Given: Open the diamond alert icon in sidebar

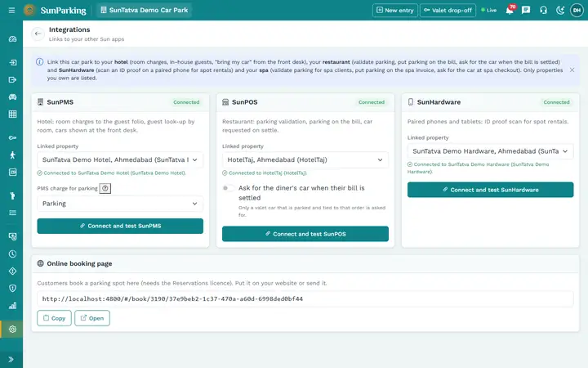Looking at the screenshot, I should click(12, 272).
